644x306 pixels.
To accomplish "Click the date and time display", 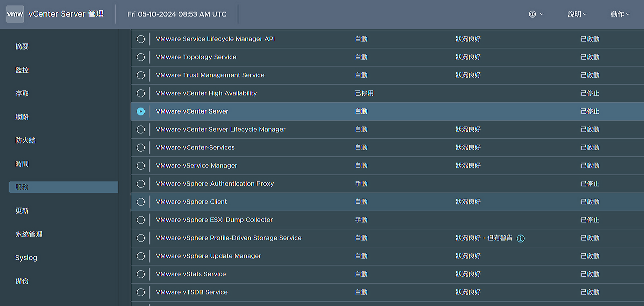I will [177, 14].
